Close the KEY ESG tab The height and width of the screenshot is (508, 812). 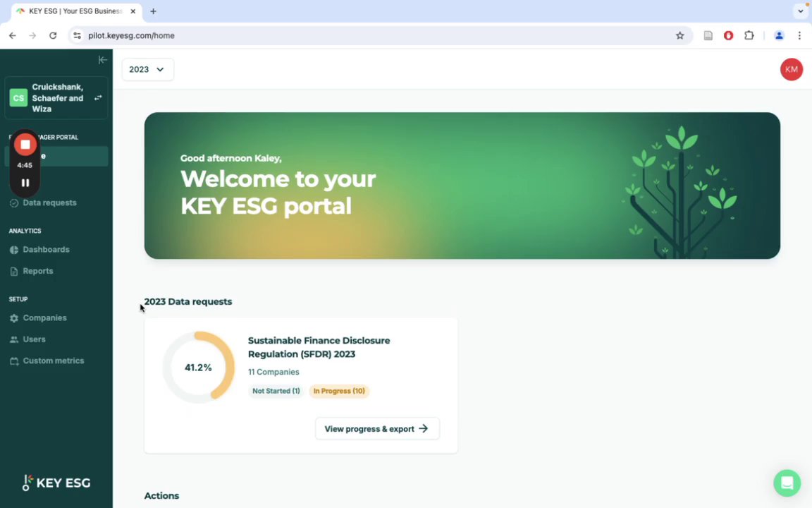[133, 11]
